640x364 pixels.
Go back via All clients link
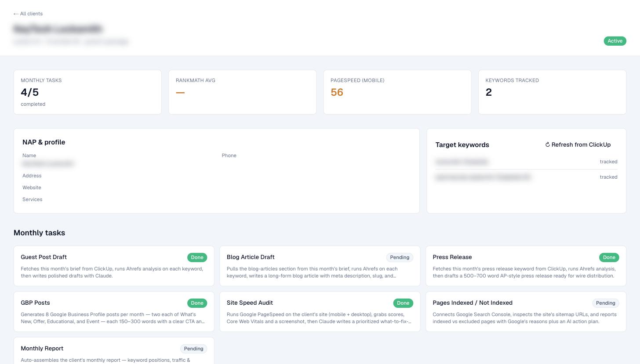28,14
